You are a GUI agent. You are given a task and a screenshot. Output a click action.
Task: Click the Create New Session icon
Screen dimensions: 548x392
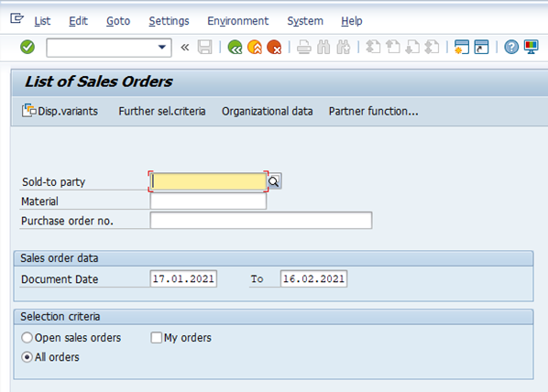[x=461, y=47]
